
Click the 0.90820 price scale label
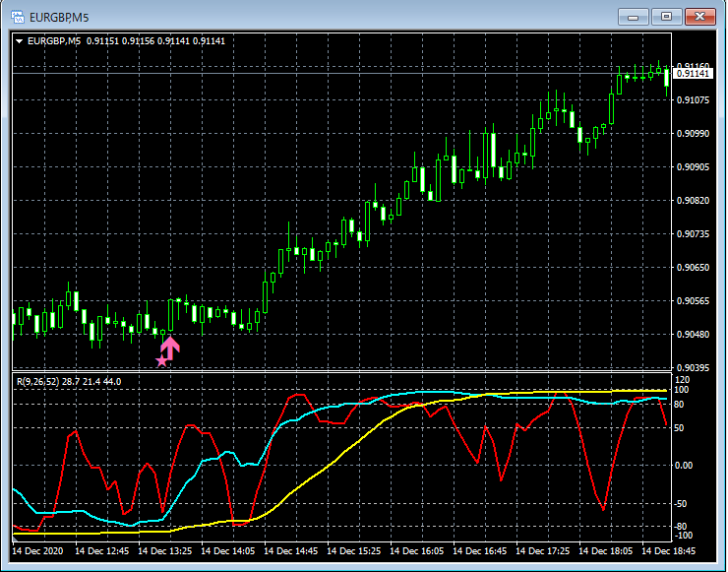point(695,201)
